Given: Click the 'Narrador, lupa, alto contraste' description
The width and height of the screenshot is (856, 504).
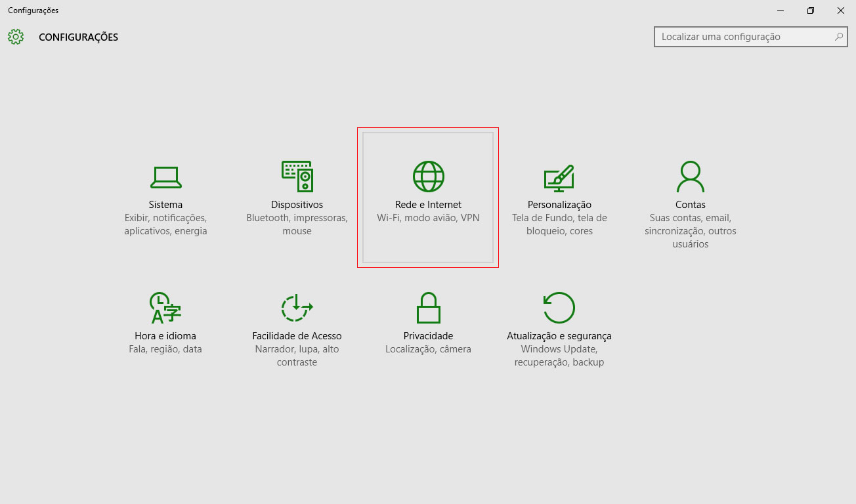Looking at the screenshot, I should click(297, 356).
